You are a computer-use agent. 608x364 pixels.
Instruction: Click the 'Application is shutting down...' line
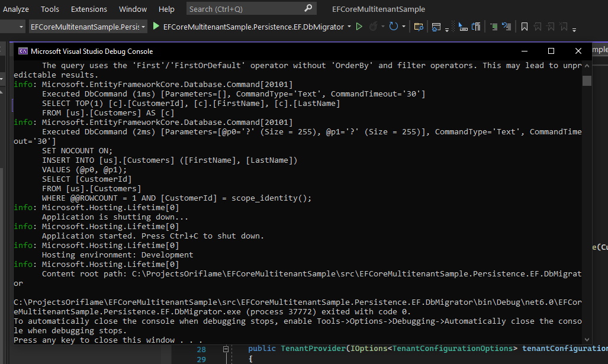[115, 217]
